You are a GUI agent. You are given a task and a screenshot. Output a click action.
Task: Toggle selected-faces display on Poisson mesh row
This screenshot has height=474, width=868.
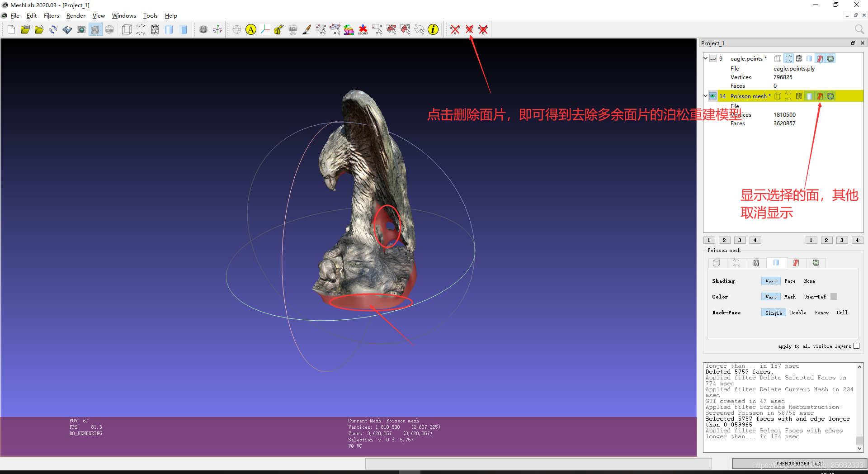[820, 96]
